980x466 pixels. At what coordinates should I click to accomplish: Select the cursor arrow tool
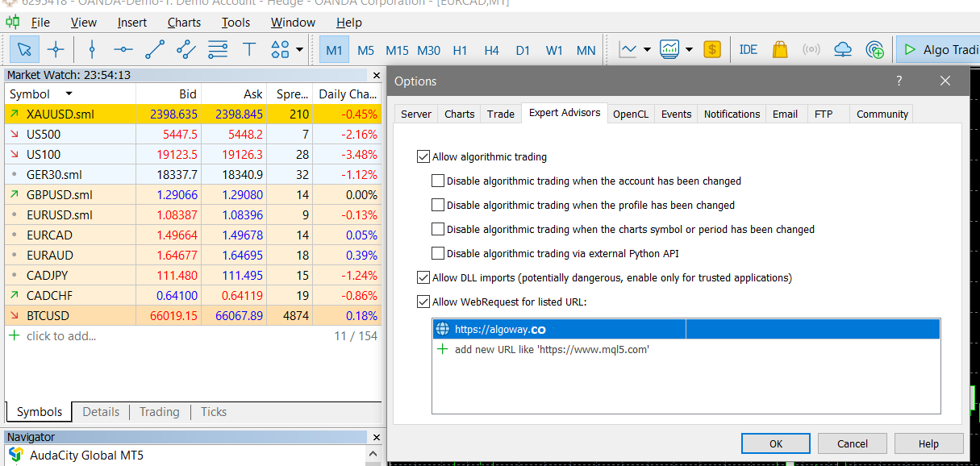tap(24, 50)
